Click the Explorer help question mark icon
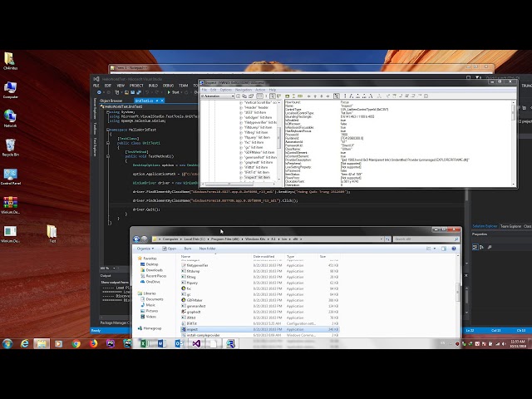This screenshot has height=399, width=532. tap(454, 249)
